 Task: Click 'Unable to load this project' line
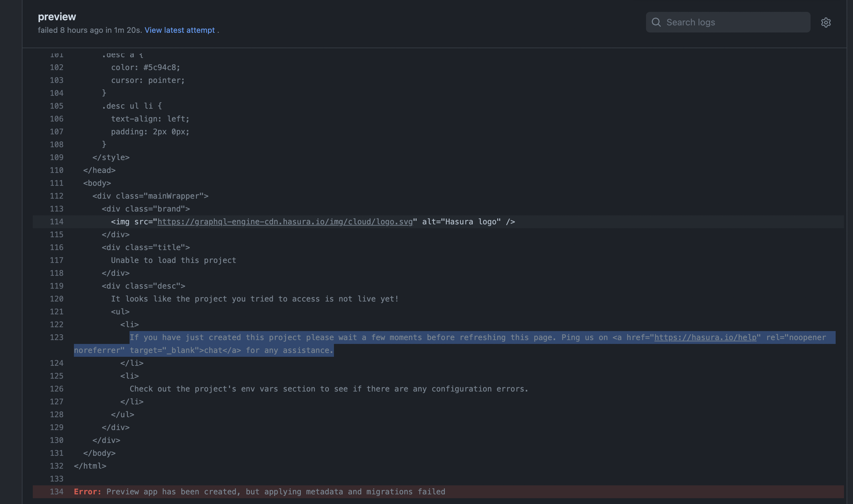(173, 260)
